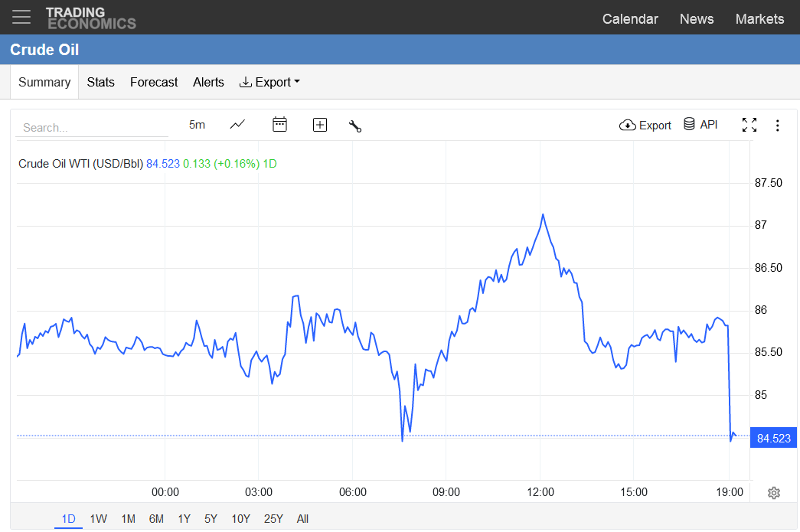Click the cloud Export button in chart
This screenshot has height=532, width=800.
tap(645, 125)
